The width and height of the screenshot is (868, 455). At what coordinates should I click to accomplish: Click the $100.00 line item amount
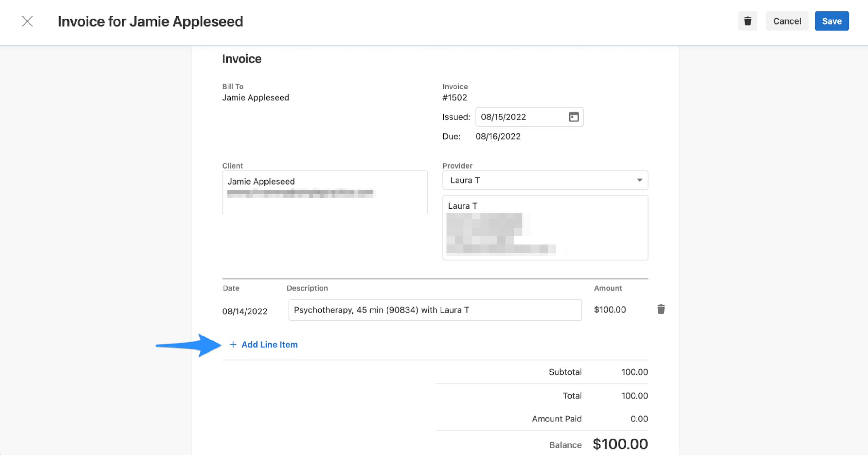point(609,309)
